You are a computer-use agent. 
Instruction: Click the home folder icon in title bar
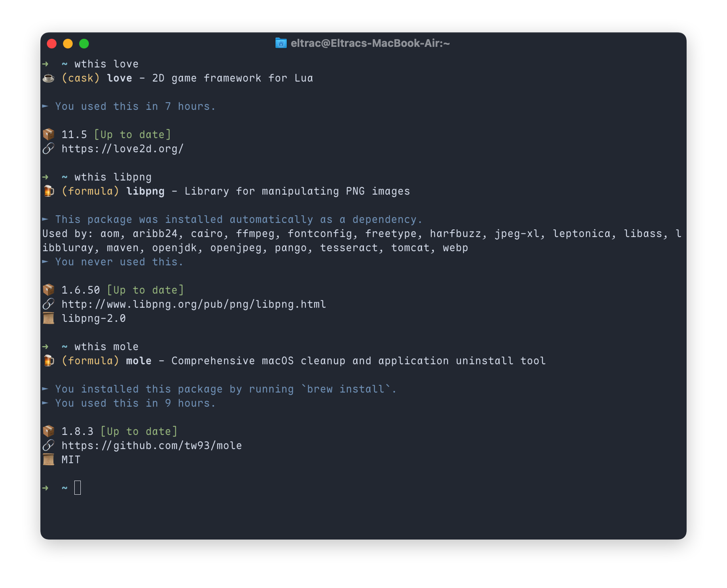click(x=281, y=43)
